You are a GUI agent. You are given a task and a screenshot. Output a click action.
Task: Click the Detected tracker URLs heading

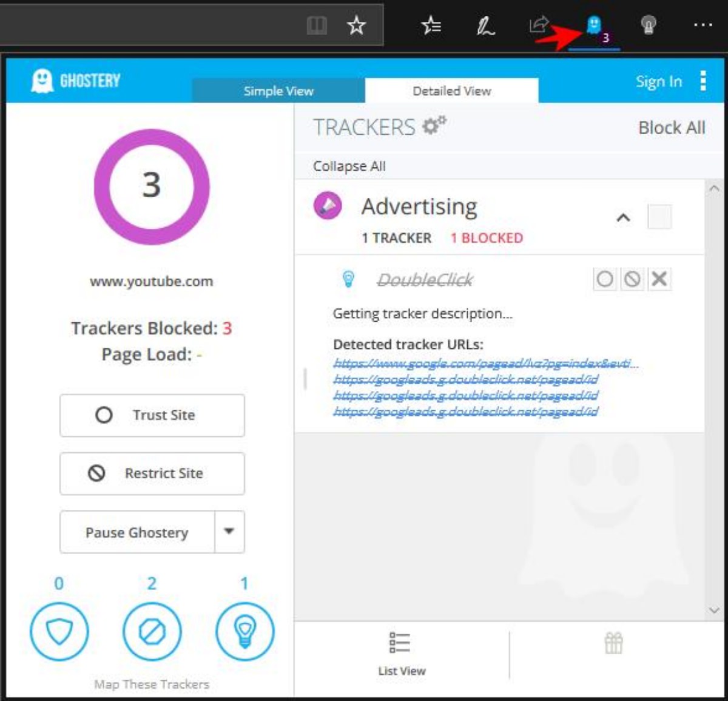point(408,345)
